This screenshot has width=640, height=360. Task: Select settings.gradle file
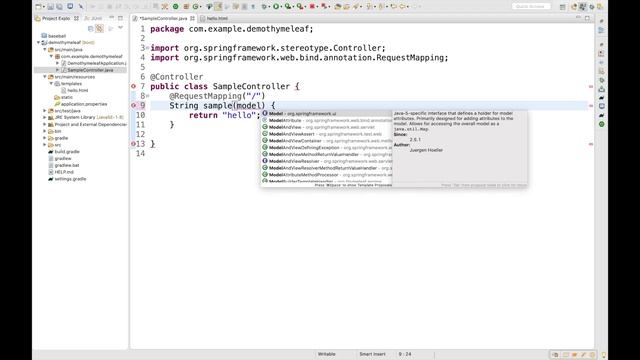click(67, 179)
